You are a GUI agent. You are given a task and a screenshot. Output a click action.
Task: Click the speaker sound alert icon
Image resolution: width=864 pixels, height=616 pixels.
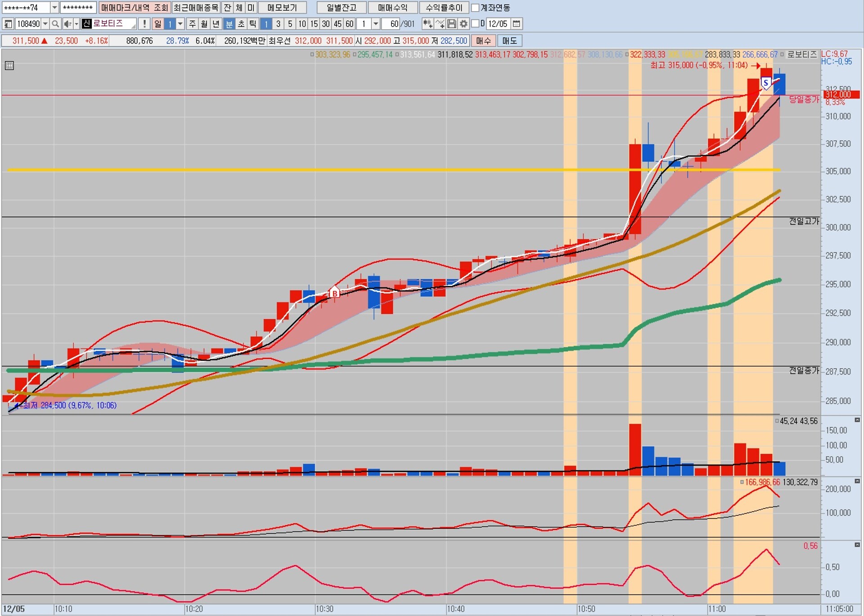(x=67, y=24)
